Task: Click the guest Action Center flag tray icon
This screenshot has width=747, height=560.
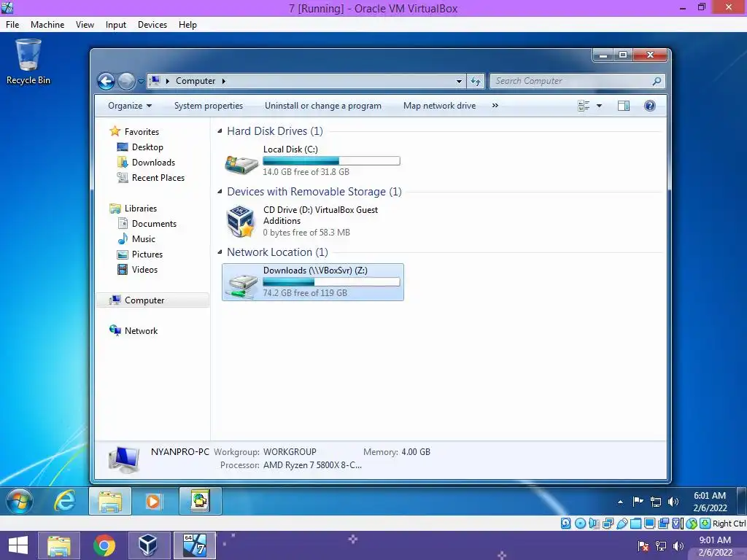Action: point(638,501)
